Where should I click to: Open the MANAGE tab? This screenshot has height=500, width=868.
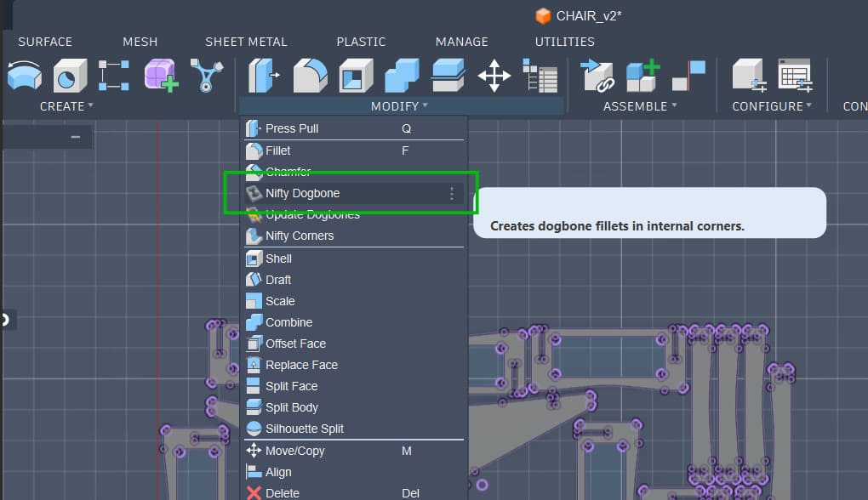point(462,42)
